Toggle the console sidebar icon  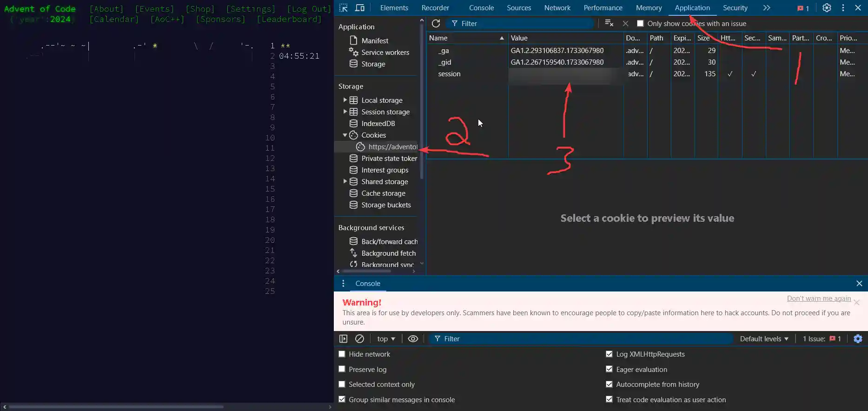pyautogui.click(x=344, y=339)
